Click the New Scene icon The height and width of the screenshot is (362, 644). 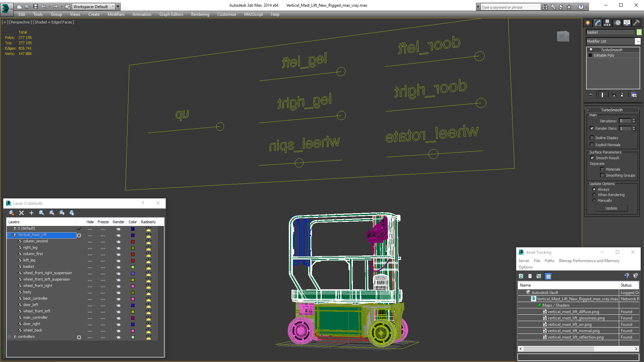pos(19,6)
